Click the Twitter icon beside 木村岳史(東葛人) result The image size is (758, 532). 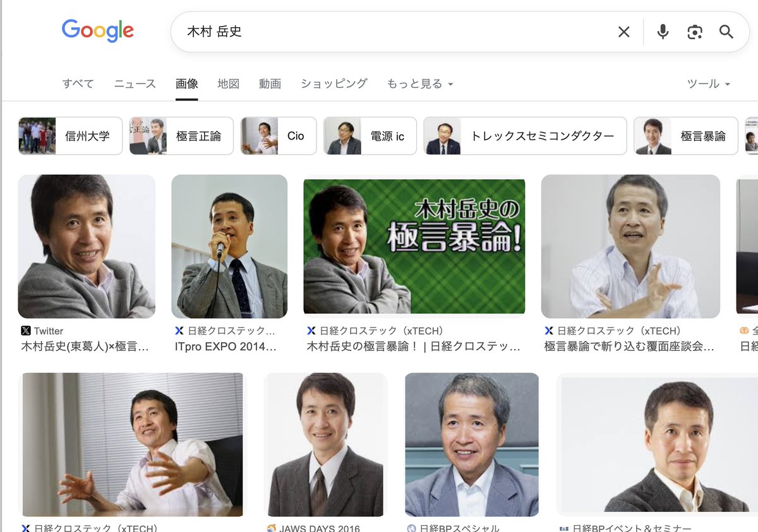click(26, 330)
